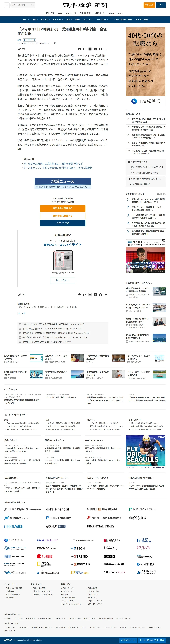Click the bottom share/export icon
The image size is (170, 644).
[x=106, y=295]
